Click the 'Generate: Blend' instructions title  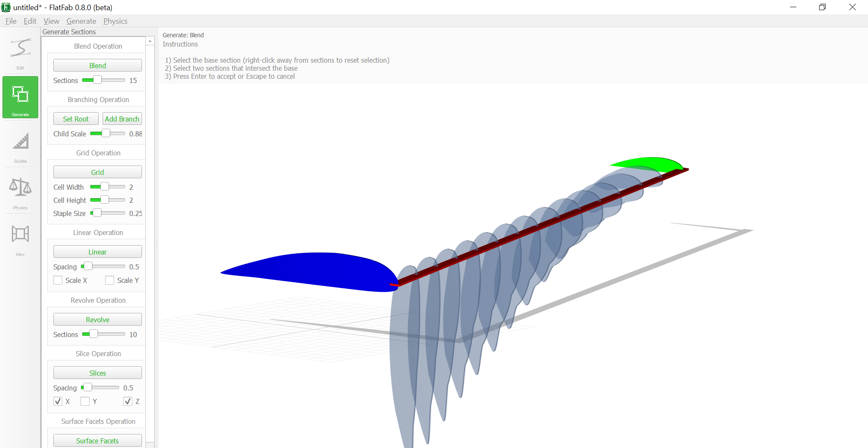point(183,35)
